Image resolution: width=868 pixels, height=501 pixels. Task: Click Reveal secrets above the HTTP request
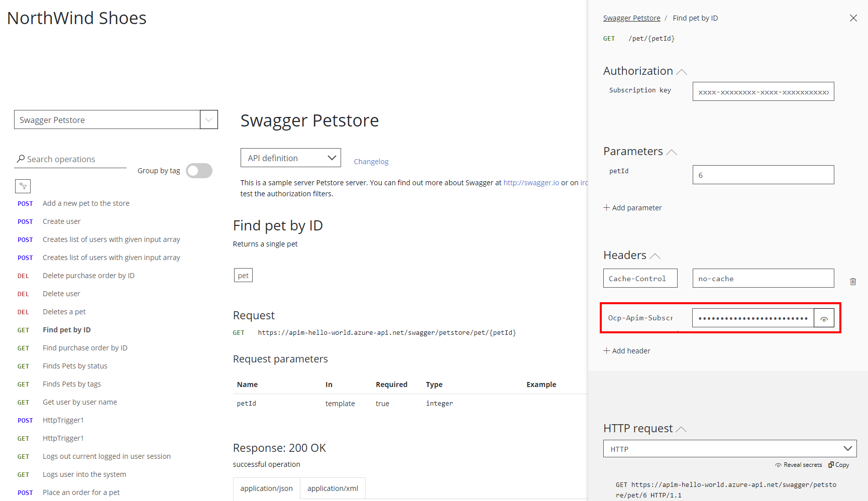click(798, 465)
